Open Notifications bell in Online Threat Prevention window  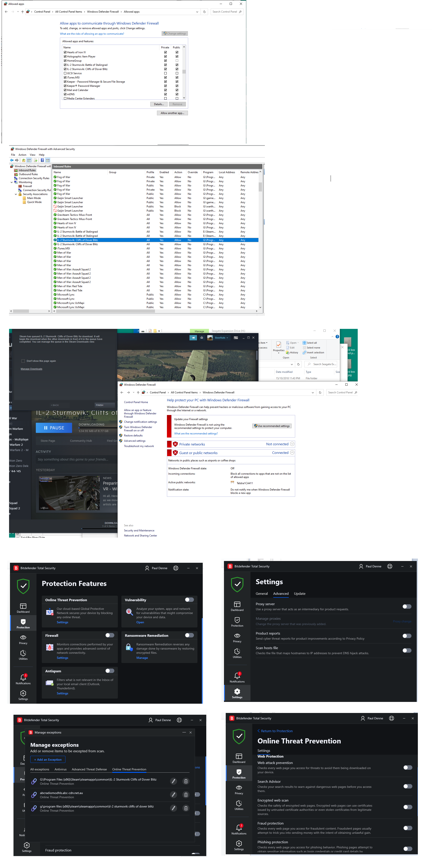coord(239,830)
